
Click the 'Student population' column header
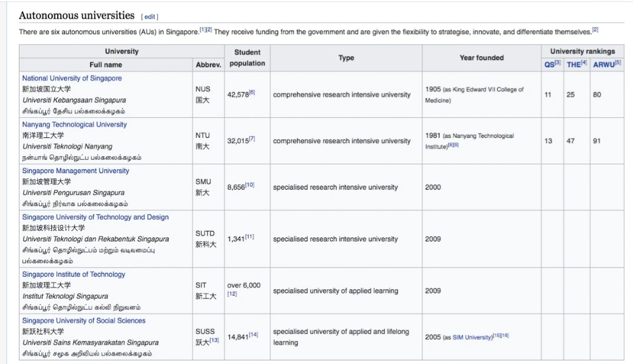pyautogui.click(x=247, y=58)
